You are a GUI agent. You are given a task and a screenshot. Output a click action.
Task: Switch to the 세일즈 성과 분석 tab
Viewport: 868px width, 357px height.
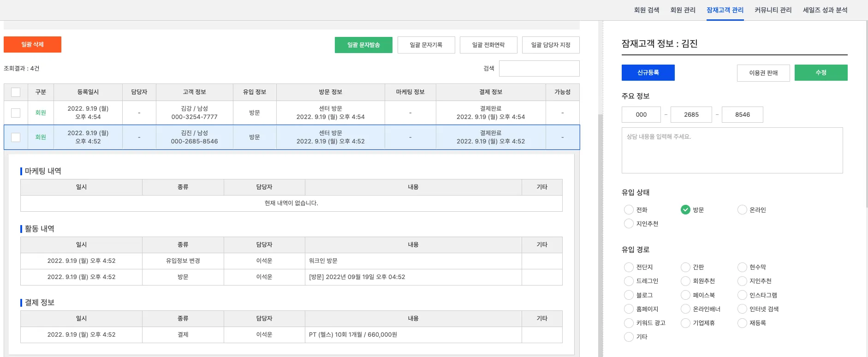[825, 10]
